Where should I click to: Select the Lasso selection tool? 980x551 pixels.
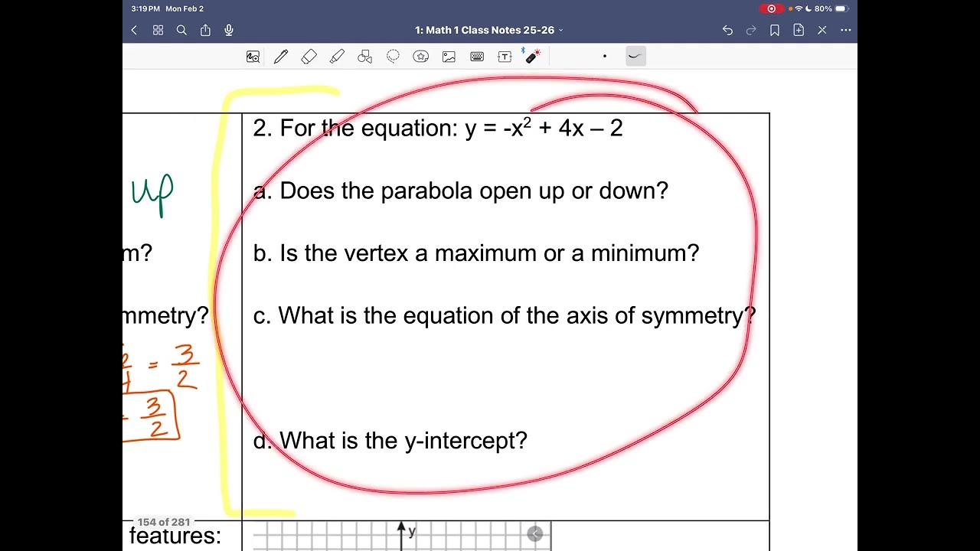393,57
